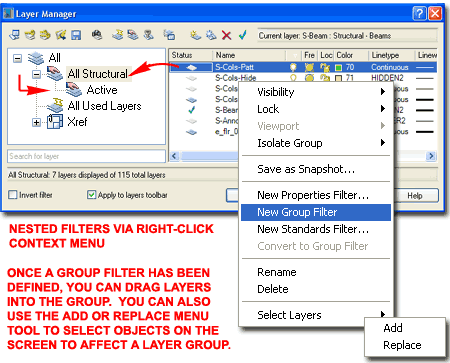
Task: Click Replace in the Select Layers submenu
Action: tap(402, 345)
